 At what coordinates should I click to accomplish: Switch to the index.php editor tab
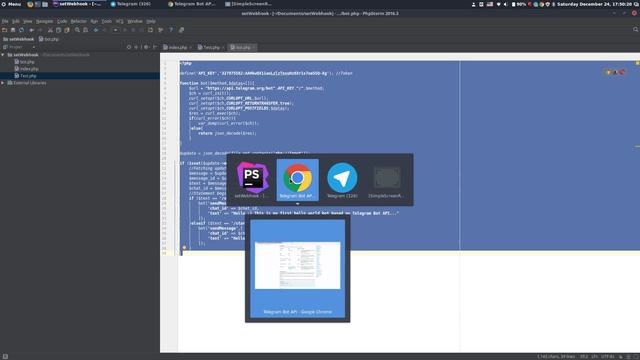pos(178,48)
